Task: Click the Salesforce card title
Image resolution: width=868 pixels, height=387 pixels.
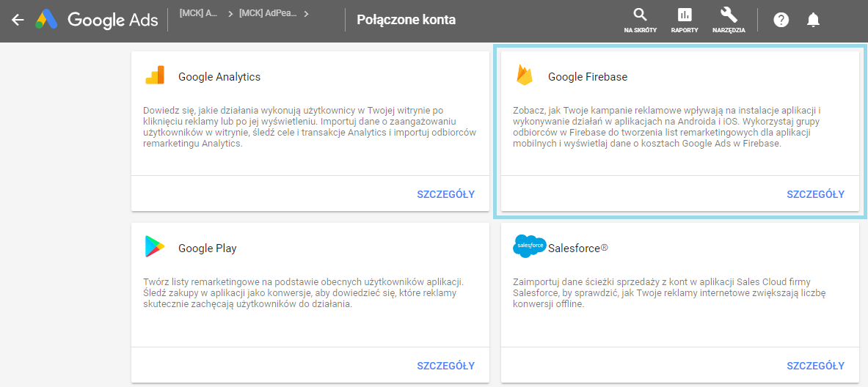Action: point(578,248)
